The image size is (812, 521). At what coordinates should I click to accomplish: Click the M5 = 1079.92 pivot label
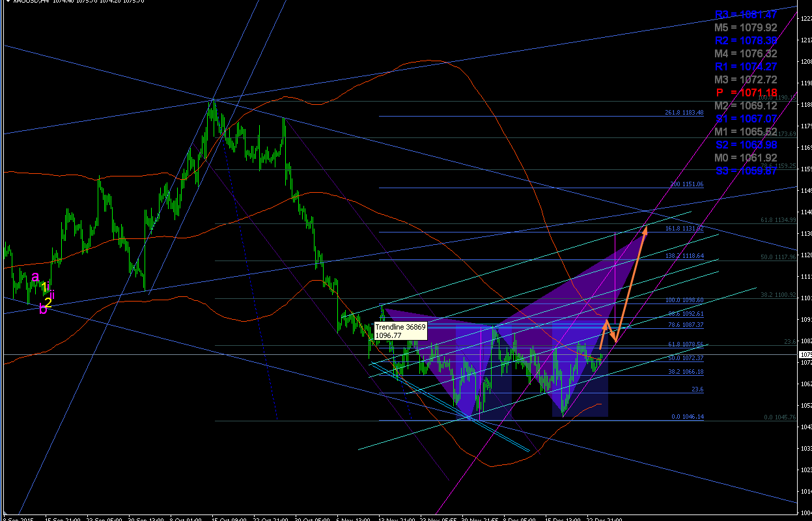[746, 27]
